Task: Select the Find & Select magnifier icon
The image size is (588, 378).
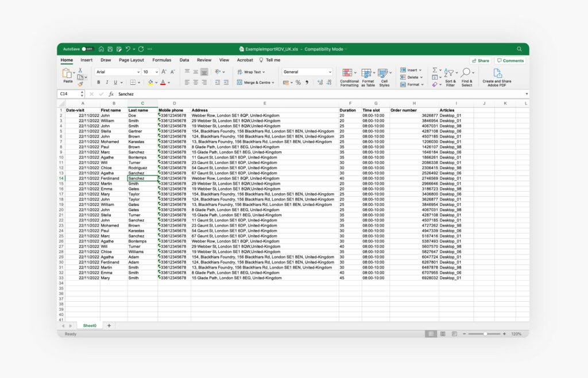Action: click(x=466, y=72)
